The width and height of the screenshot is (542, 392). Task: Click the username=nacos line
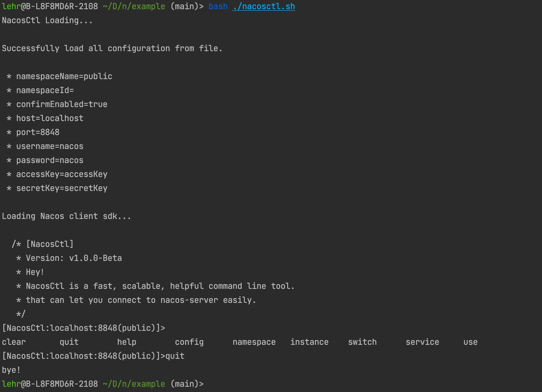(x=50, y=146)
